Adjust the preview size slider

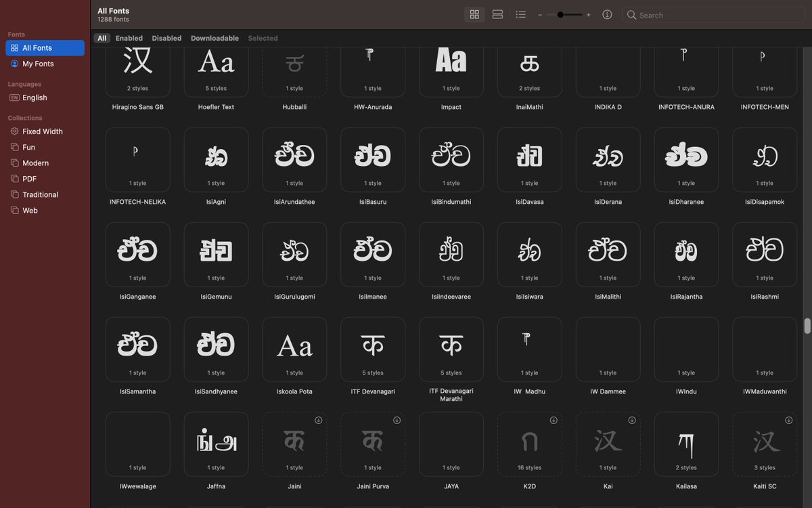[x=564, y=15]
